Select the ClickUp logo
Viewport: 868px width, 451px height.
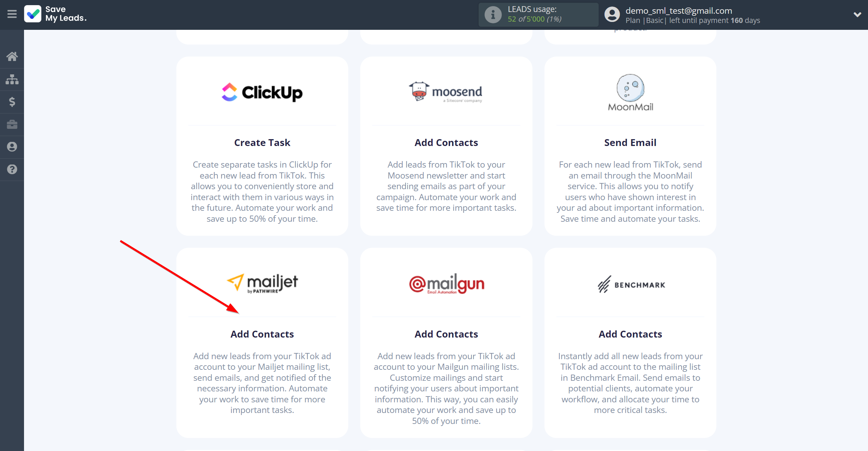pyautogui.click(x=262, y=92)
